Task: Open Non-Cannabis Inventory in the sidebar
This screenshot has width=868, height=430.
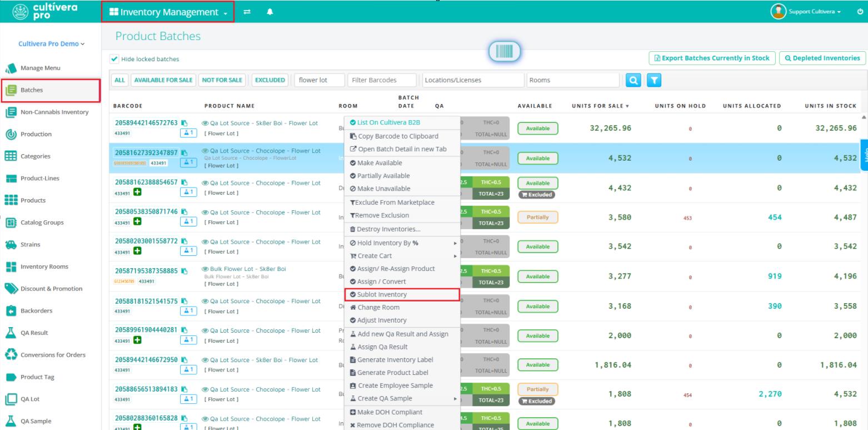Action: 54,112
